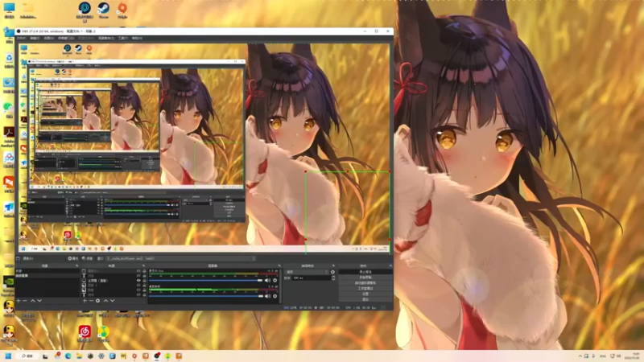The height and width of the screenshot is (362, 644).
Task: Toggle visibility of the bottom text source
Action: click(x=138, y=294)
